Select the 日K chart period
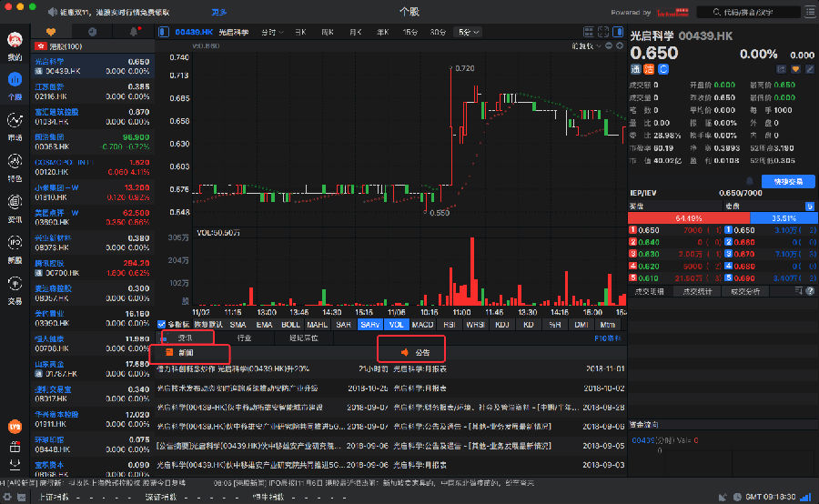 click(300, 33)
